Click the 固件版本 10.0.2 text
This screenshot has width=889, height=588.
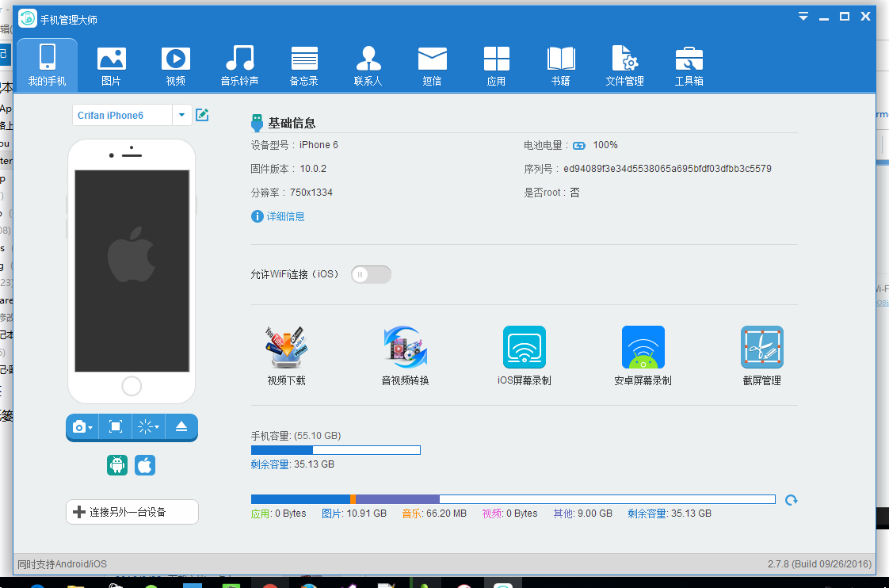[x=288, y=169]
